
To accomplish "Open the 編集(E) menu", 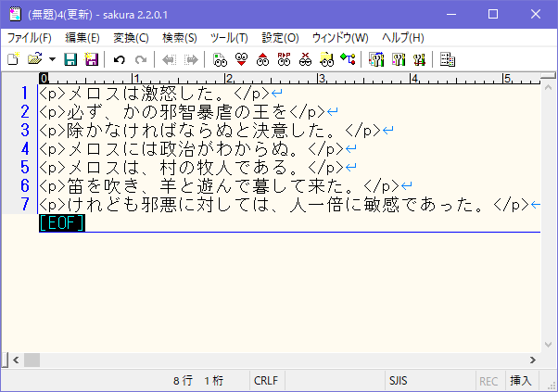I will click(x=82, y=38).
